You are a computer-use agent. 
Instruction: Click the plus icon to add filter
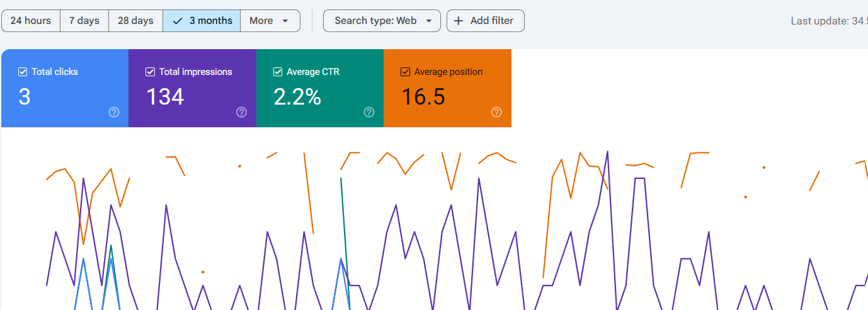pyautogui.click(x=459, y=21)
